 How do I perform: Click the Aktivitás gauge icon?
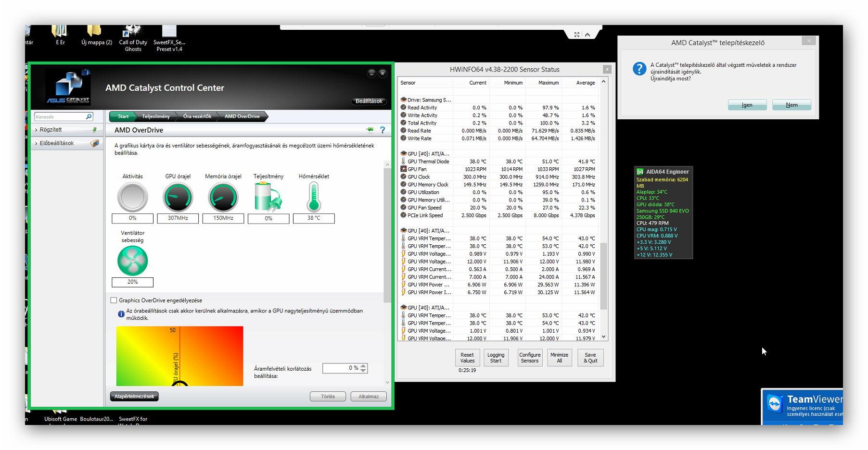[132, 197]
